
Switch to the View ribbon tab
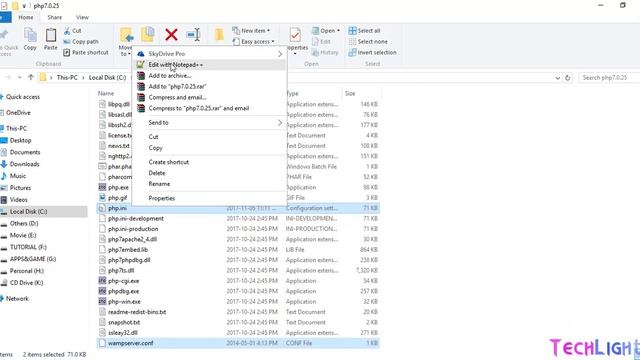point(82,17)
